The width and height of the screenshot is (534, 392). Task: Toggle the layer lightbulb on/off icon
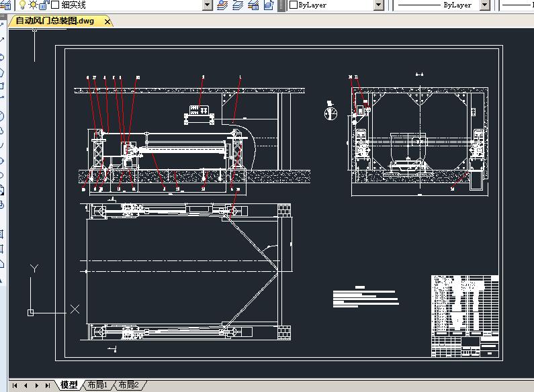coord(22,5)
